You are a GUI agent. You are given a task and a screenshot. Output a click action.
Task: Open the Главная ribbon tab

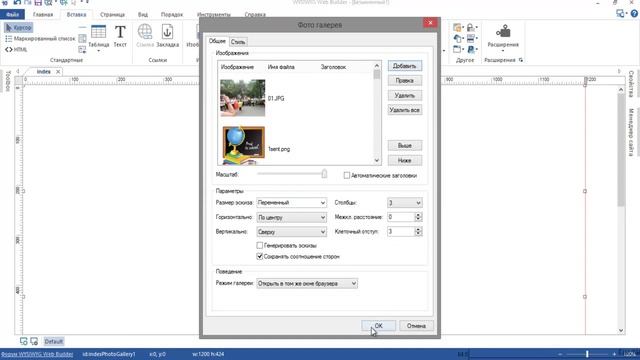click(x=43, y=14)
